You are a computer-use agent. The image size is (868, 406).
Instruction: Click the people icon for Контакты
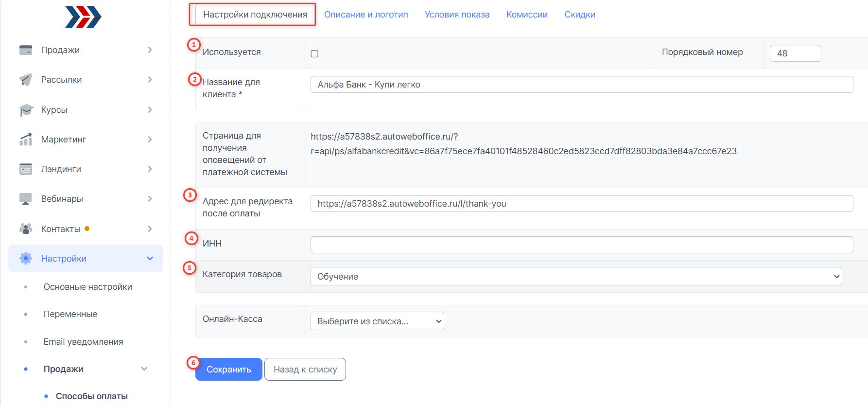point(26,229)
